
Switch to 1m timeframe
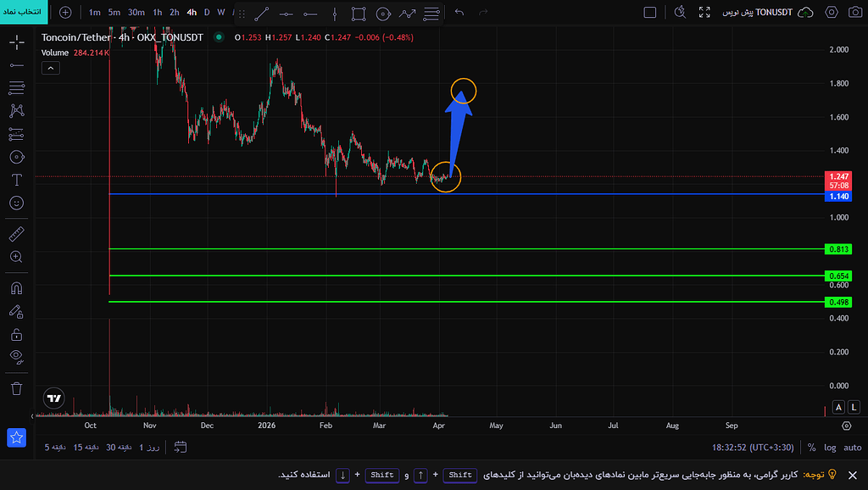95,12
